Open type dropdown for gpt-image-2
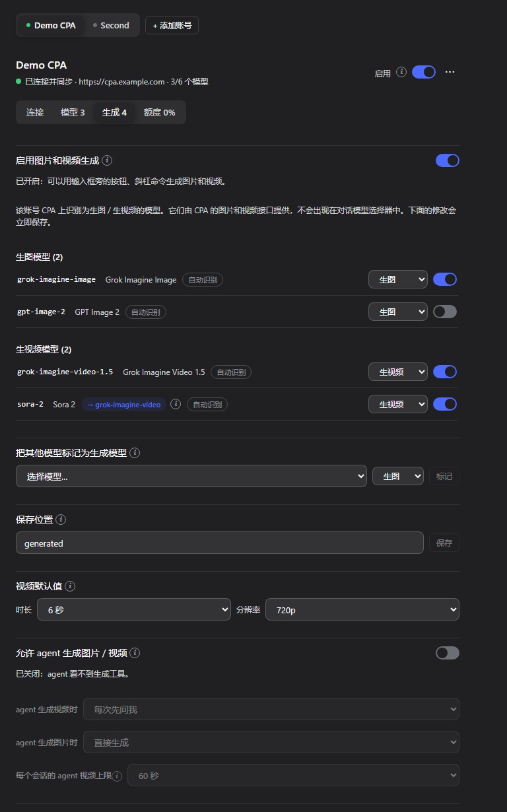The height and width of the screenshot is (812, 507). [x=398, y=312]
